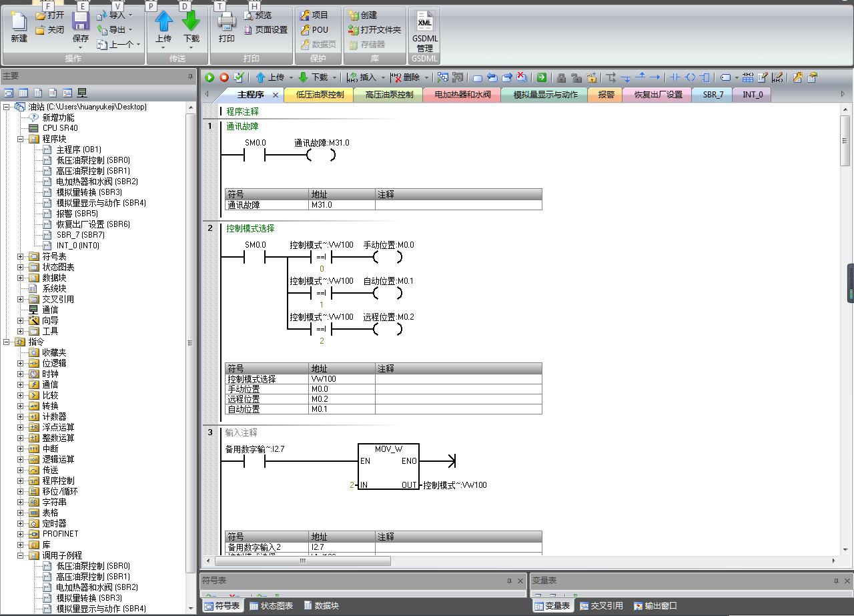This screenshot has height=616, width=854.
Task: Expand the 状态图表 tree node
Action: 20,267
